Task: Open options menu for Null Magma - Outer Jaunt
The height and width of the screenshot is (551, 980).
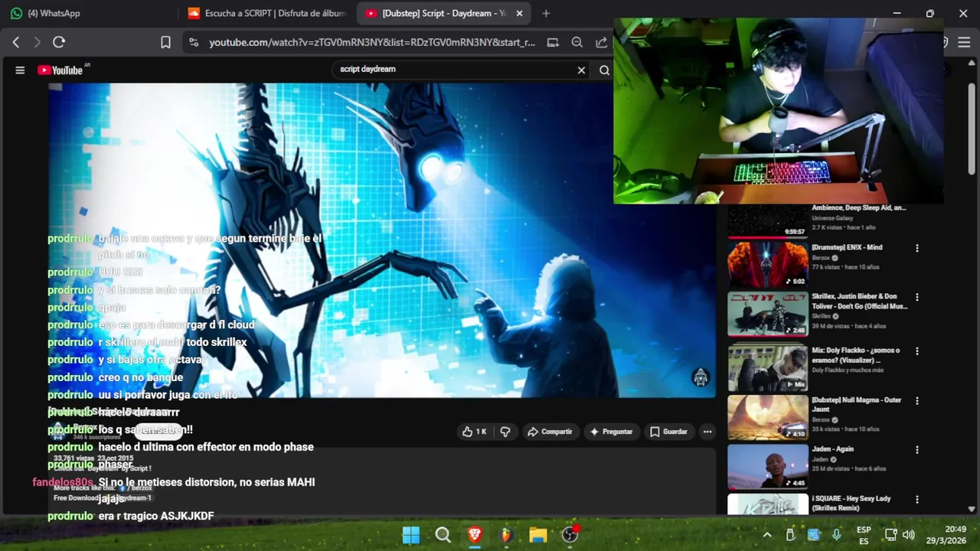Action: tap(916, 400)
